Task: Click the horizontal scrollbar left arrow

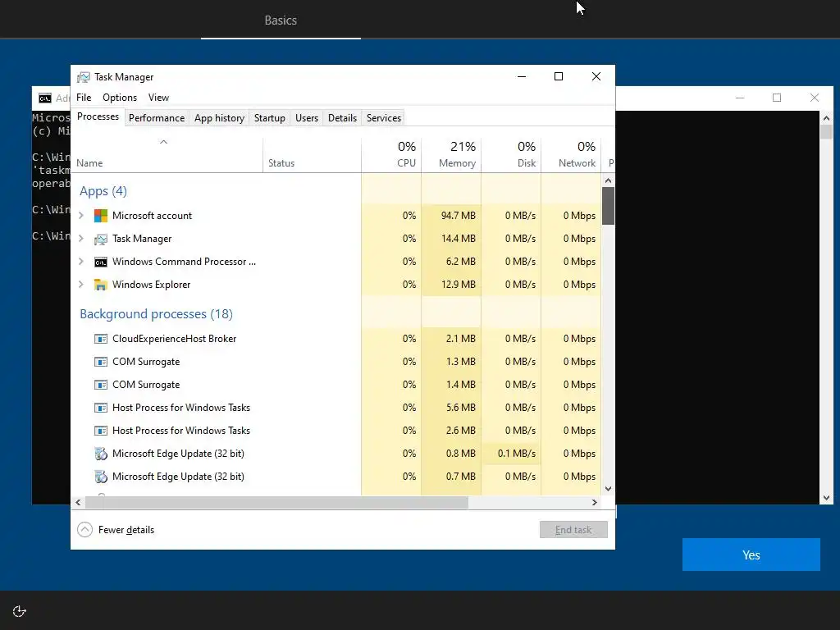Action: pos(78,503)
